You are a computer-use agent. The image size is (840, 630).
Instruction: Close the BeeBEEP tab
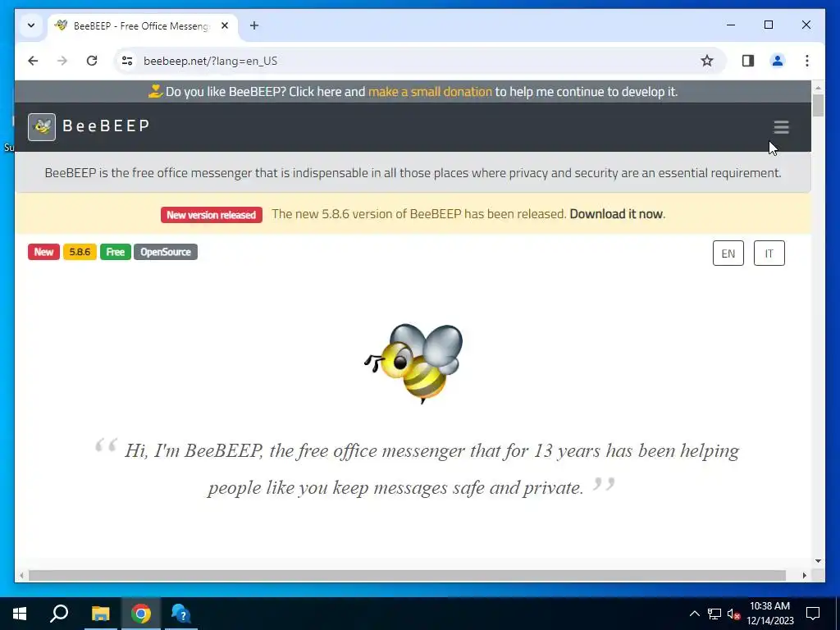click(225, 25)
